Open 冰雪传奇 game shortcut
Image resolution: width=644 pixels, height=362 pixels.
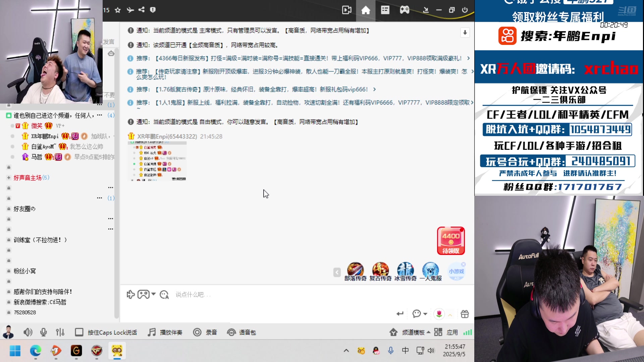pyautogui.click(x=406, y=271)
